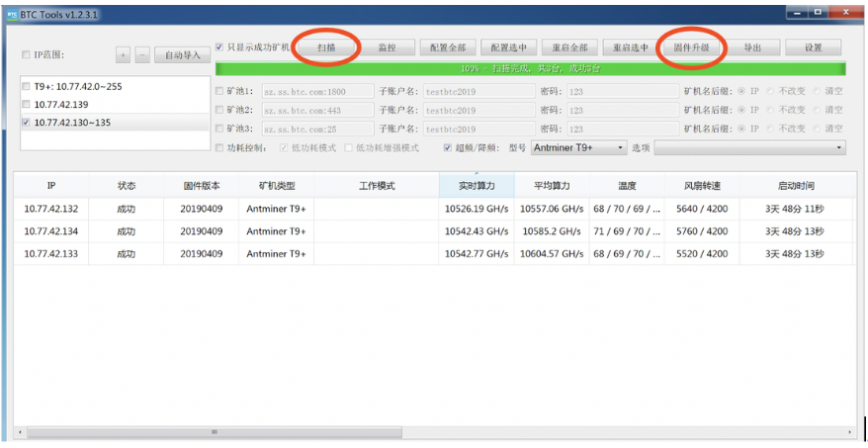Select the 矿池1 pool address field
The height and width of the screenshot is (448, 868).
(317, 91)
